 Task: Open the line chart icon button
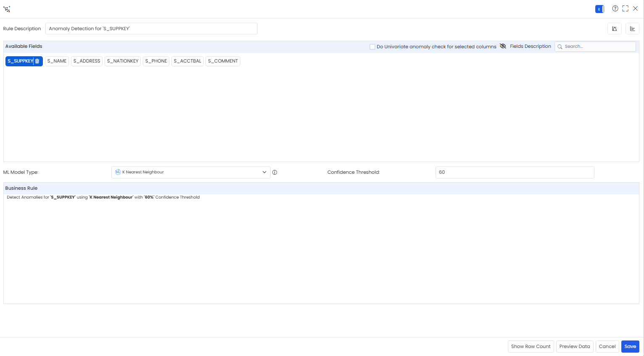[x=615, y=29]
